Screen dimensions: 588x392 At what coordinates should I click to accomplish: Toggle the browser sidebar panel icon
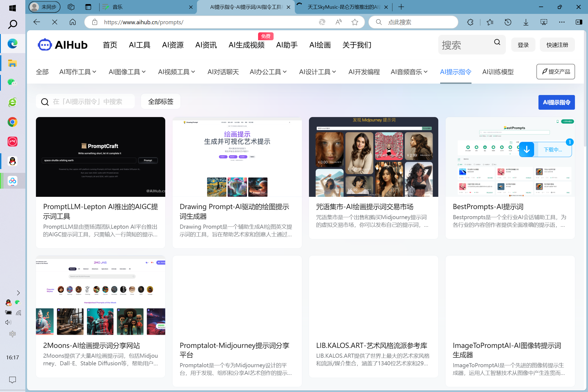(579, 22)
